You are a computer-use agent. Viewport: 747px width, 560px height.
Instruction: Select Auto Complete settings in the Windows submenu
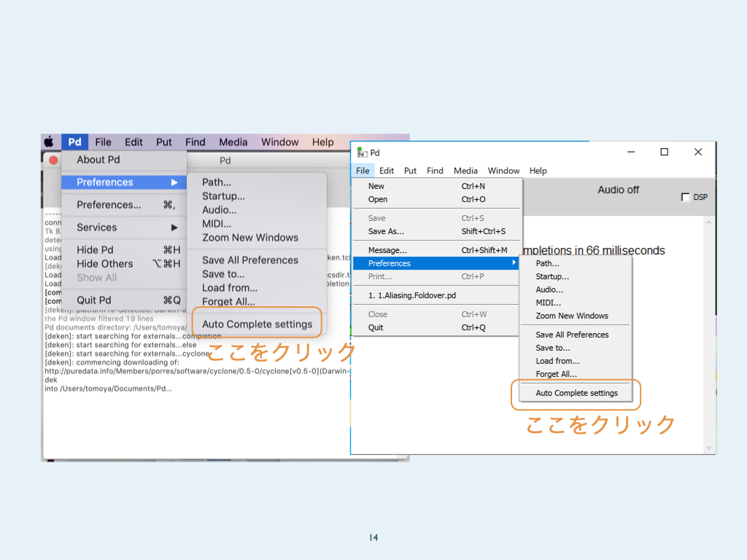[x=576, y=393]
